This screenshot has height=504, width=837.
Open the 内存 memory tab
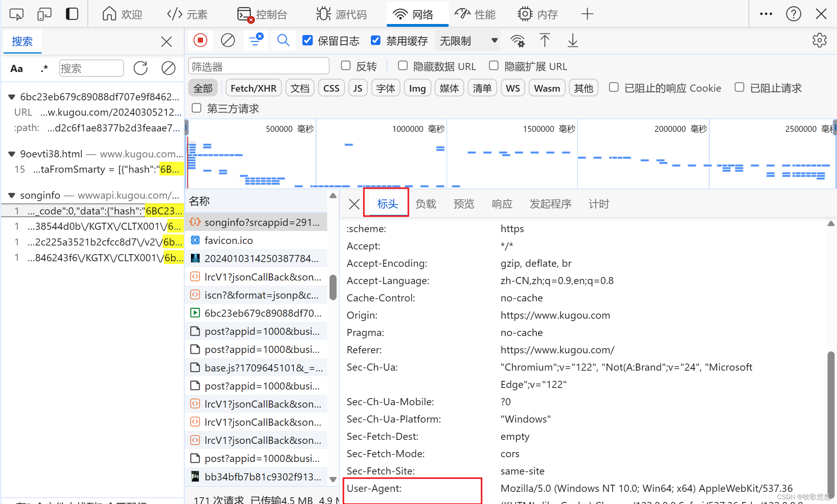(x=537, y=14)
